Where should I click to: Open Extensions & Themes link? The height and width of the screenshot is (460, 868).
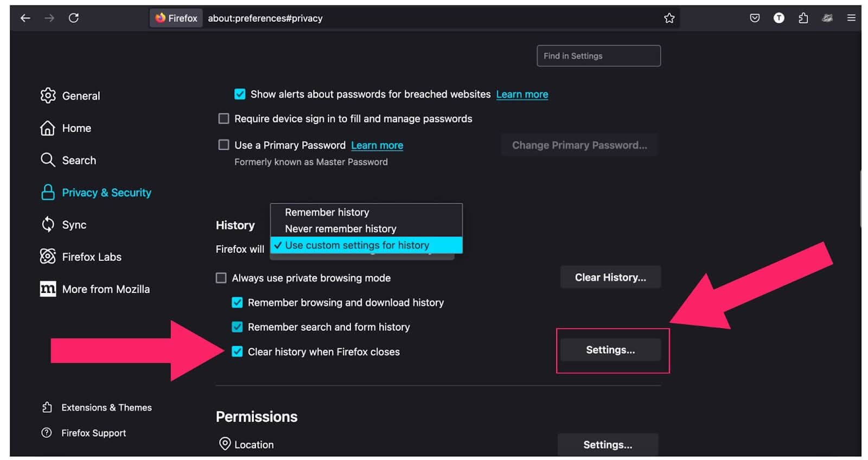click(x=106, y=407)
